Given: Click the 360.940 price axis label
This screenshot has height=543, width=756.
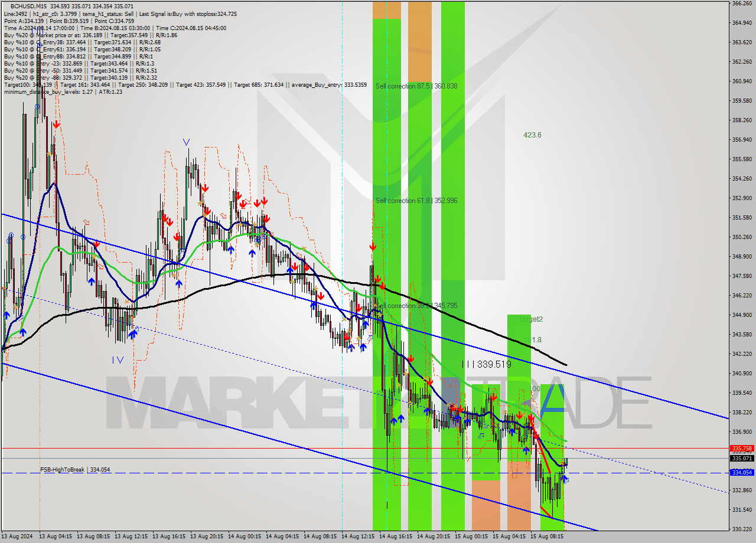Looking at the screenshot, I should tap(742, 81).
